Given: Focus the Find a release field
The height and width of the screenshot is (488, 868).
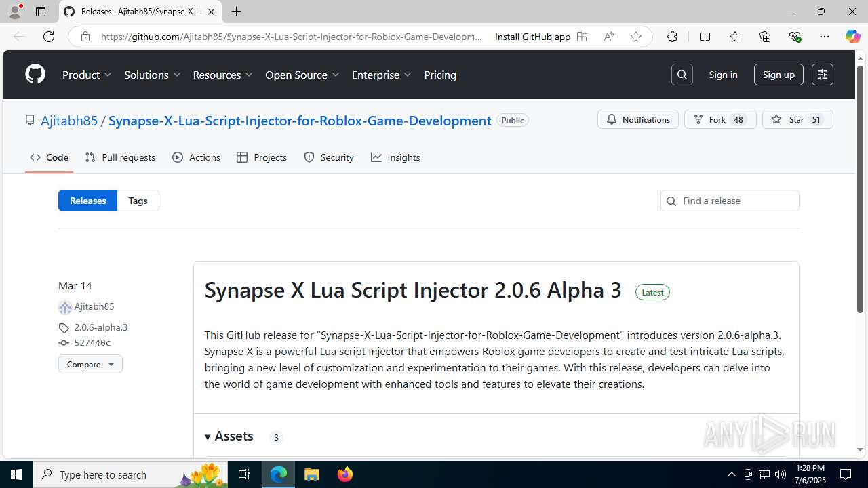Looking at the screenshot, I should (730, 201).
